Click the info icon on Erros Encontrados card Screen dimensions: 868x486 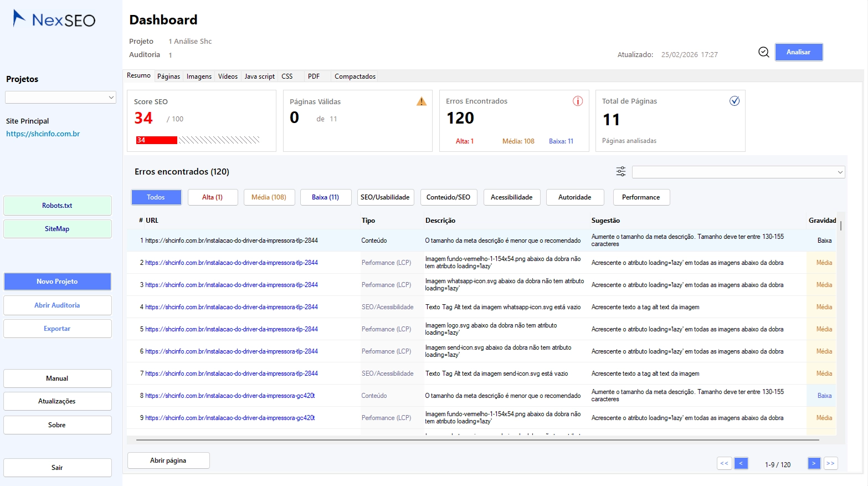point(578,101)
